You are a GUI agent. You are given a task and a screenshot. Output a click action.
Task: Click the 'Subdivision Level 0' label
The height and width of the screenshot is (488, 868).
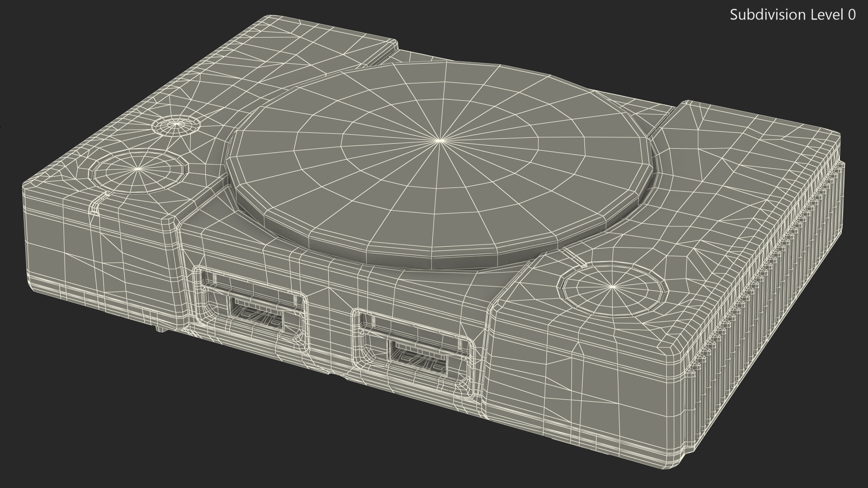point(793,15)
